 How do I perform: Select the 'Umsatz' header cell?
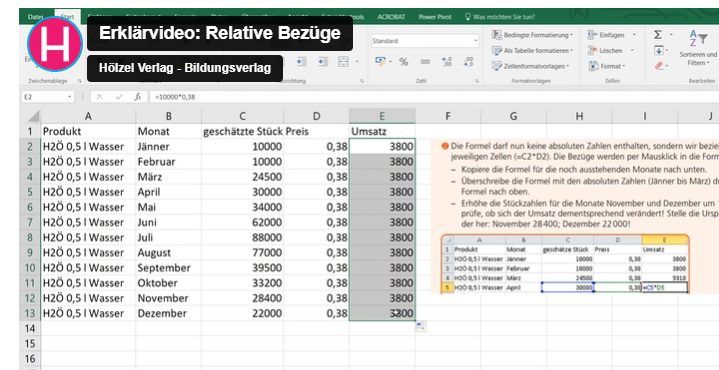382,132
